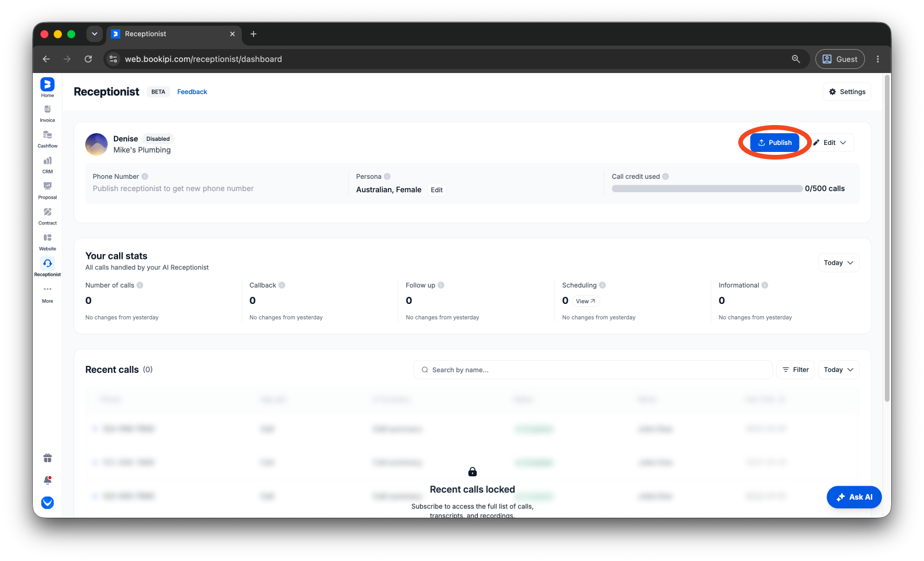Open the Feedback link
This screenshot has width=924, height=561.
(192, 92)
